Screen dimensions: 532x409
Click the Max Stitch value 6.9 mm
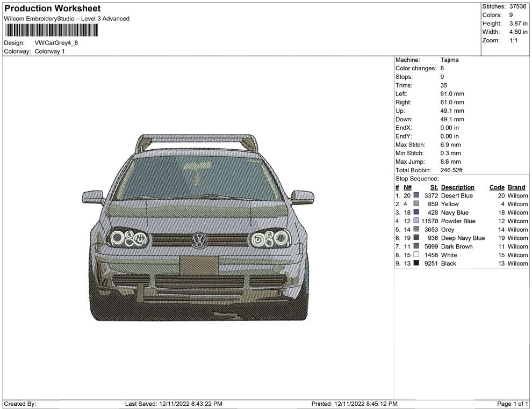(450, 145)
